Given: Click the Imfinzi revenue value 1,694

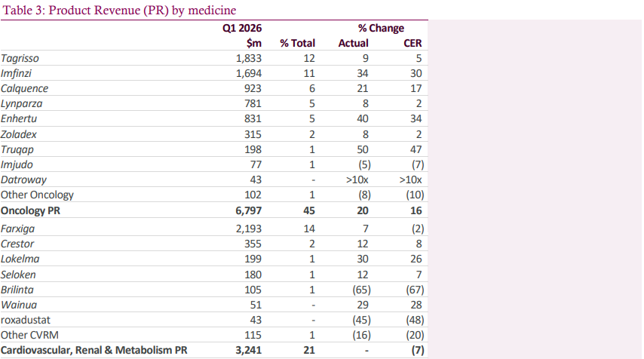Looking at the screenshot, I should (x=244, y=73).
